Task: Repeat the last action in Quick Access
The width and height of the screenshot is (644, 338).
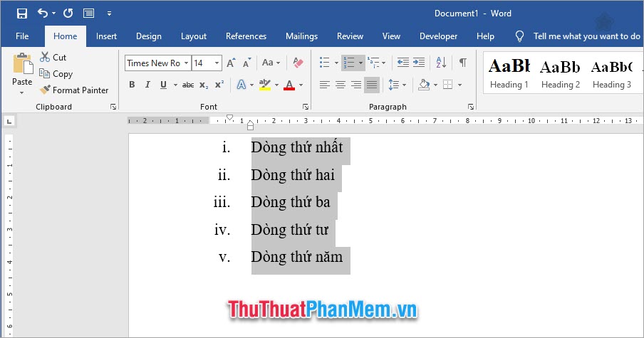Action: point(68,14)
